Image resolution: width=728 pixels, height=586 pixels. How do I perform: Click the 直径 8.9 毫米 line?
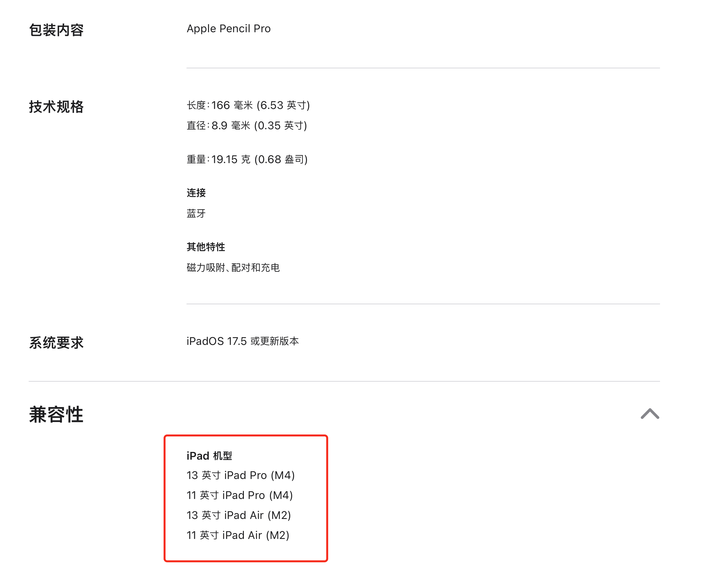(x=247, y=126)
